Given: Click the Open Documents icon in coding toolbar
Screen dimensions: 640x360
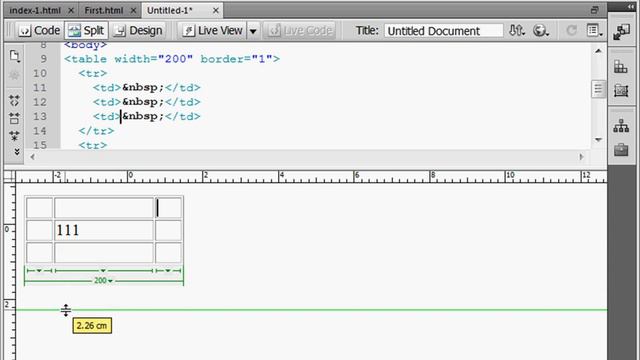Looking at the screenshot, I should [x=14, y=56].
